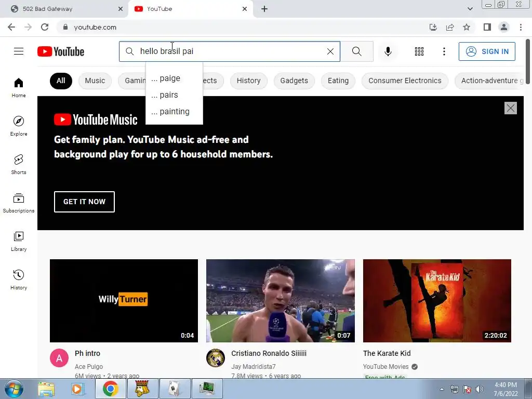Open the YouTube apps grid
Image resolution: width=532 pixels, height=399 pixels.
click(x=419, y=51)
